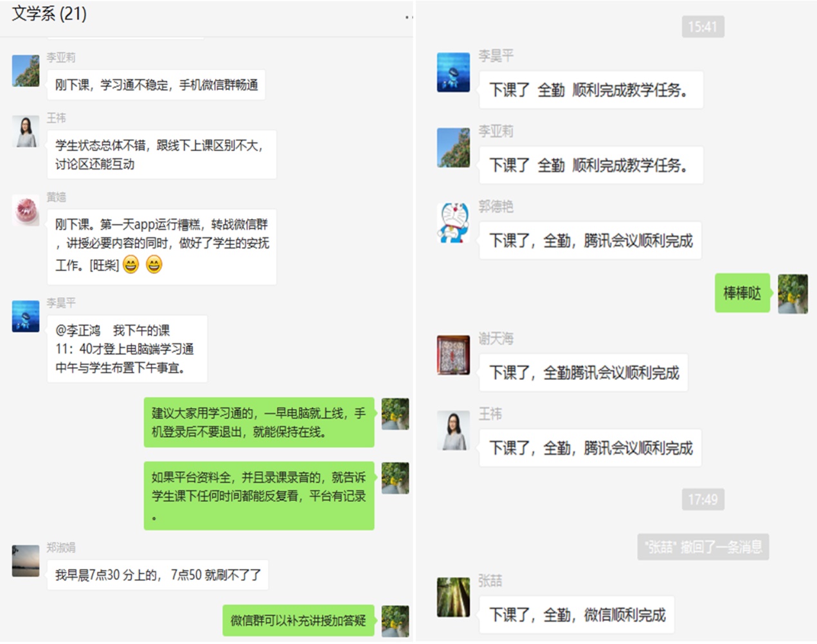The width and height of the screenshot is (817, 644).
Task: Select 郑淑娟's message about 7点30分
Action: pyautogui.click(x=157, y=575)
